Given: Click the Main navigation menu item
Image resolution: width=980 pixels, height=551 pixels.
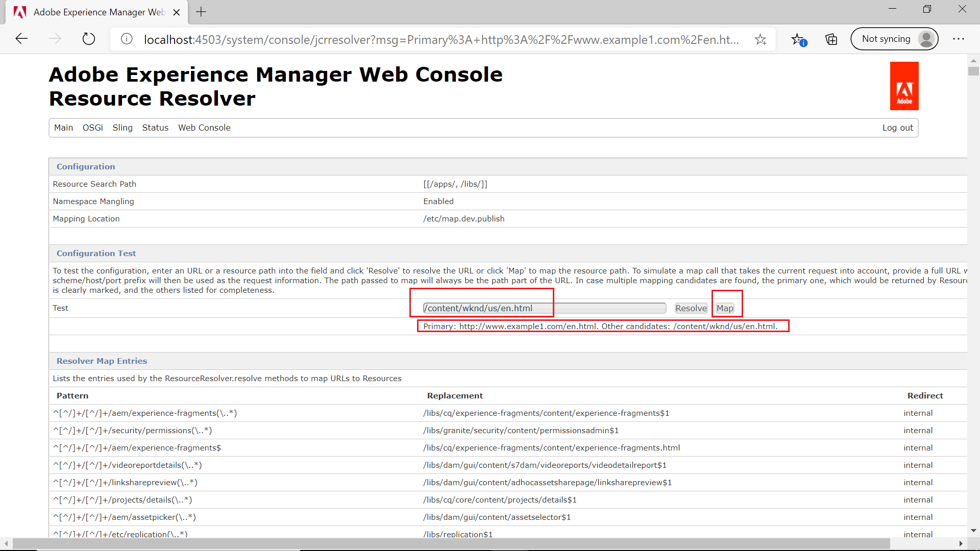Looking at the screenshot, I should pyautogui.click(x=62, y=128).
